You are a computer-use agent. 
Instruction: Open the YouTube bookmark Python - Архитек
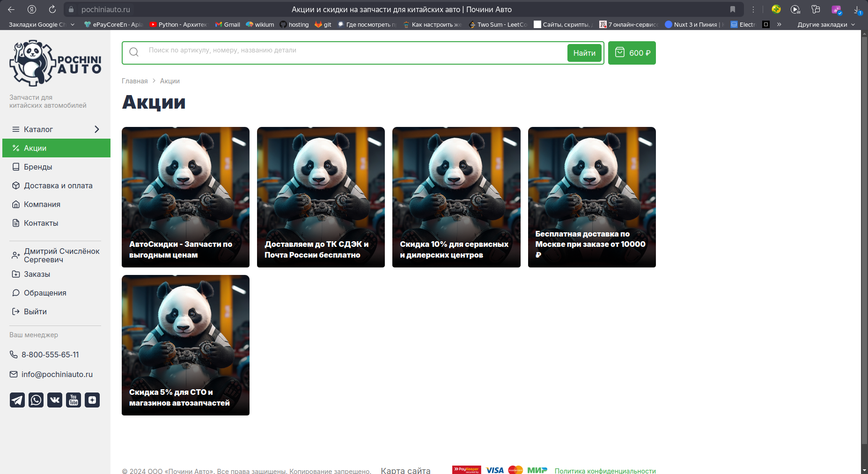coord(178,24)
